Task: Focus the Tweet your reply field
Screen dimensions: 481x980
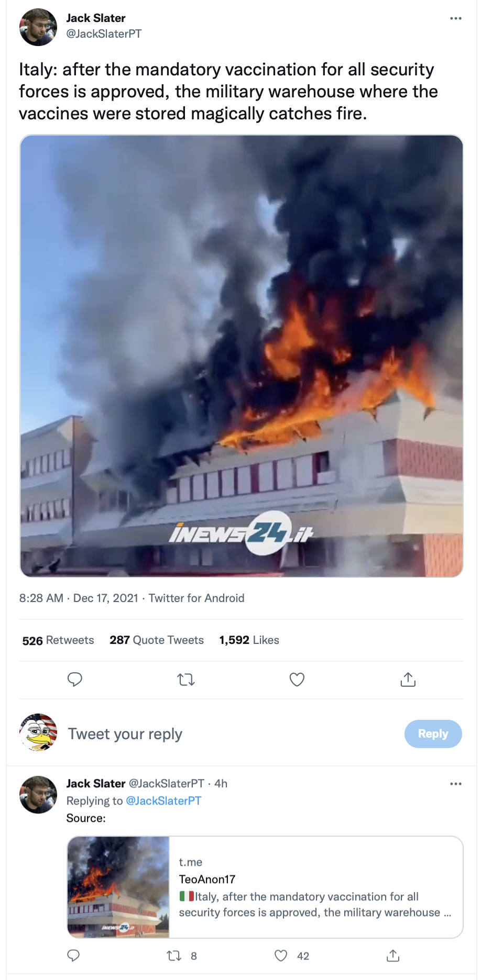Action: (231, 734)
